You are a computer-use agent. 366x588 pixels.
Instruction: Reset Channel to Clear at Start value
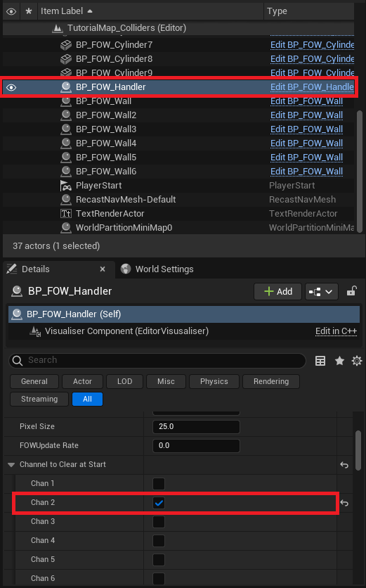tap(344, 465)
